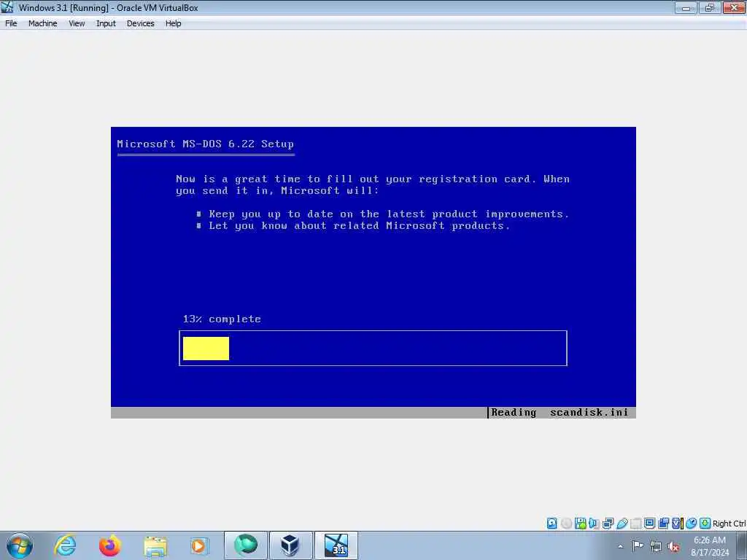Click the '13% complete' text

(x=222, y=319)
